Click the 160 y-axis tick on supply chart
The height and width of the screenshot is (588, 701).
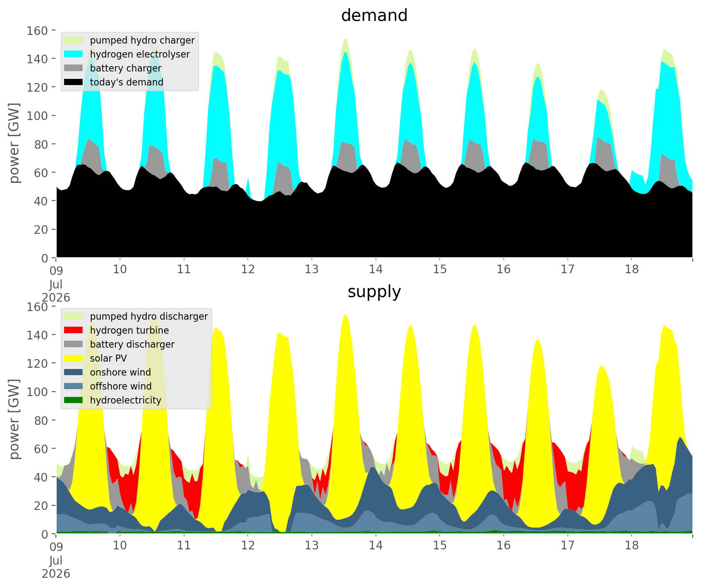click(x=37, y=307)
